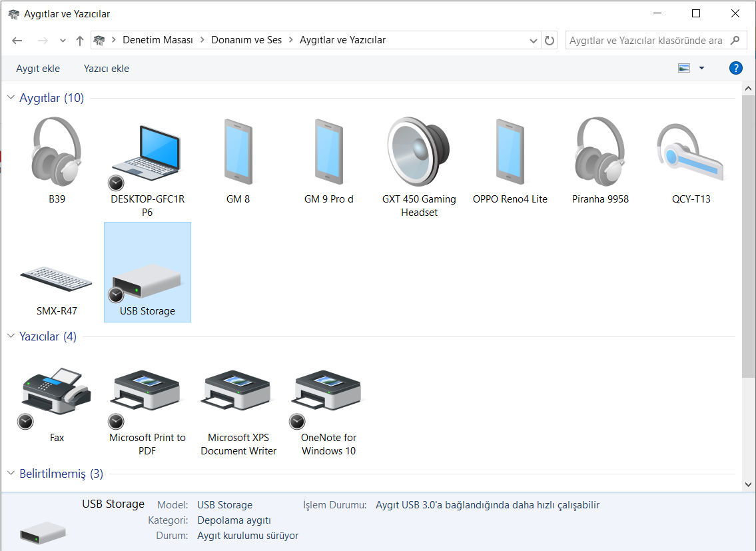Expand chevron after Donanım ve Ses

click(x=290, y=40)
